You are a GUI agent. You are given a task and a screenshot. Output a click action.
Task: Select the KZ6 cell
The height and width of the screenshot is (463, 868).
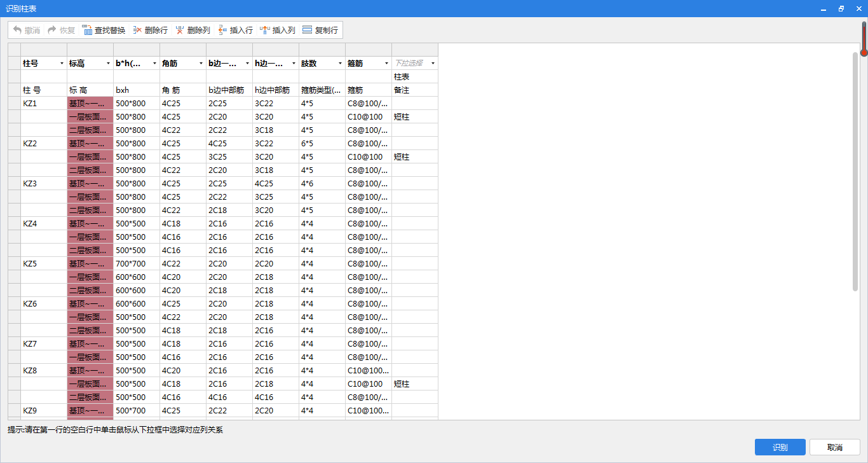pos(44,303)
